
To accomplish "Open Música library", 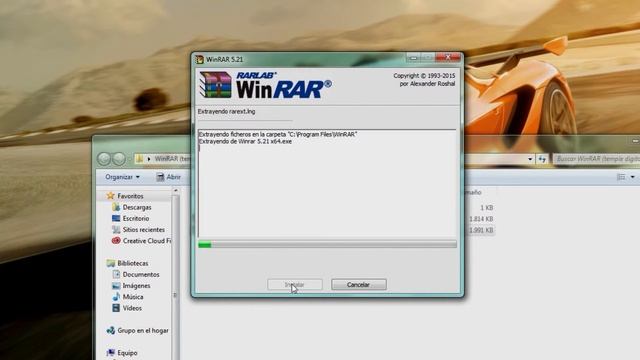I will 133,297.
